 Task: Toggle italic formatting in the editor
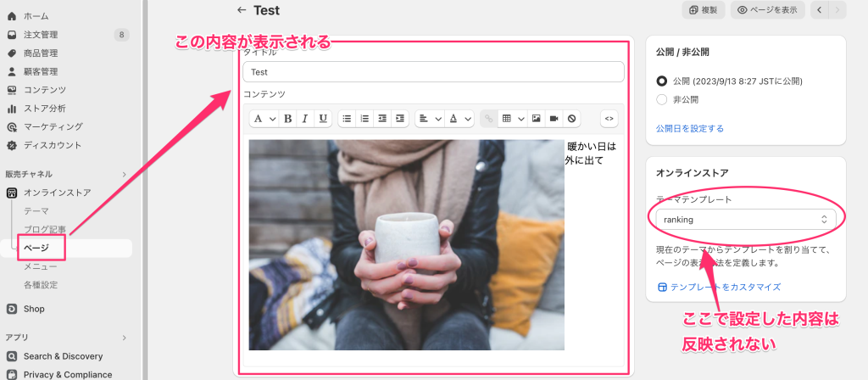pyautogui.click(x=305, y=119)
